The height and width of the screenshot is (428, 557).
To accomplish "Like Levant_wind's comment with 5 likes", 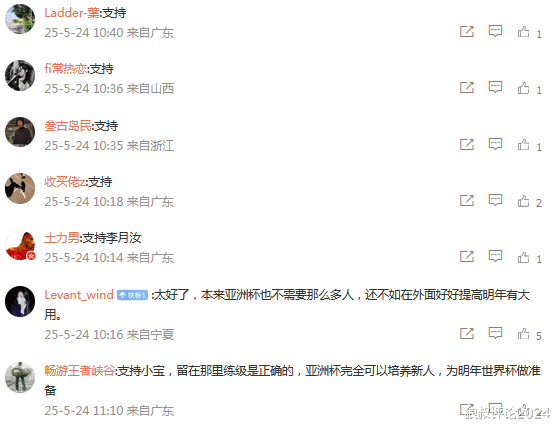I will tap(523, 334).
